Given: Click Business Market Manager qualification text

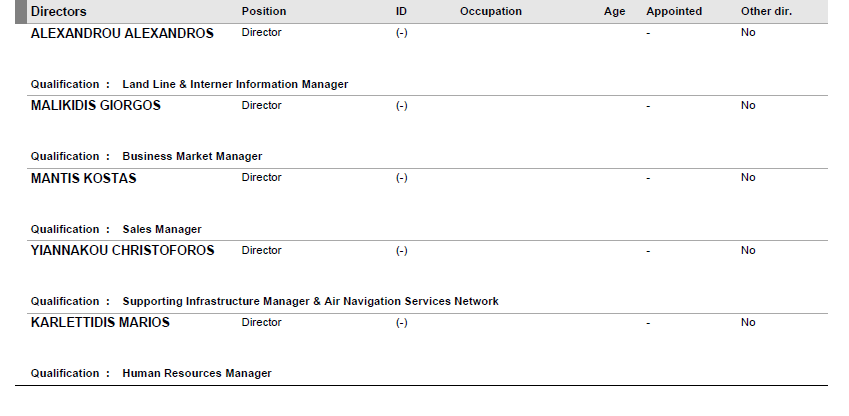Looking at the screenshot, I should (x=192, y=156).
